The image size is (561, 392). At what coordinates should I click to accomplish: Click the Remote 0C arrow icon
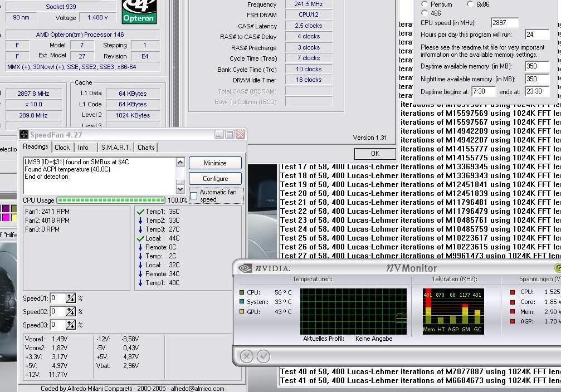click(x=140, y=247)
